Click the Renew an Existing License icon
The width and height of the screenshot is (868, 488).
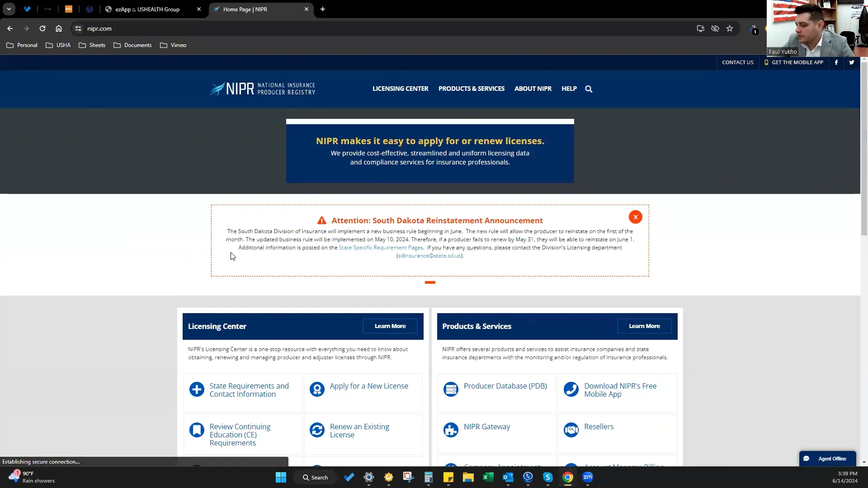pos(317,430)
